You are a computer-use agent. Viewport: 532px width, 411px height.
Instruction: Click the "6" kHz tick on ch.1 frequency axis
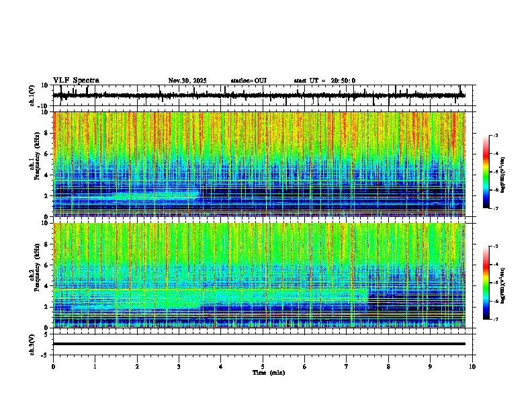46,154
